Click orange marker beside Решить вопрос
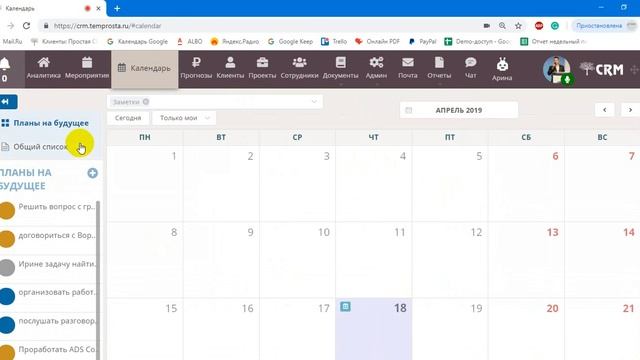The height and width of the screenshot is (360, 640). click(7, 211)
